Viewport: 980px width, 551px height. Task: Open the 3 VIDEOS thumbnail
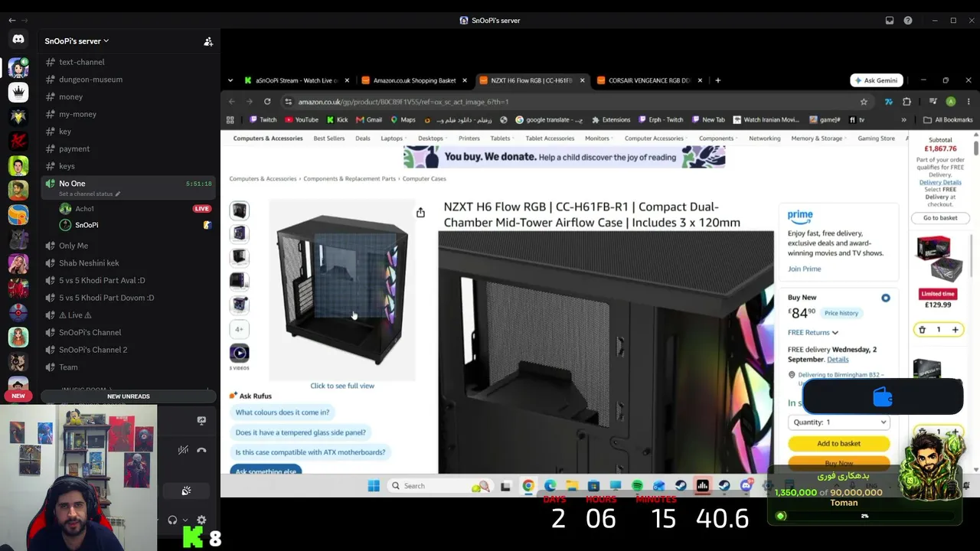[240, 354]
